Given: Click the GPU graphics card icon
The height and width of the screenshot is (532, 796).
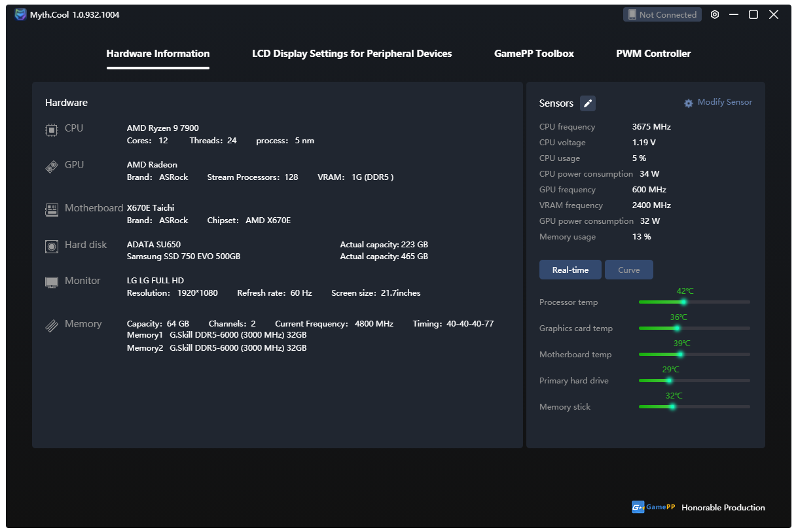Looking at the screenshot, I should pos(52,167).
